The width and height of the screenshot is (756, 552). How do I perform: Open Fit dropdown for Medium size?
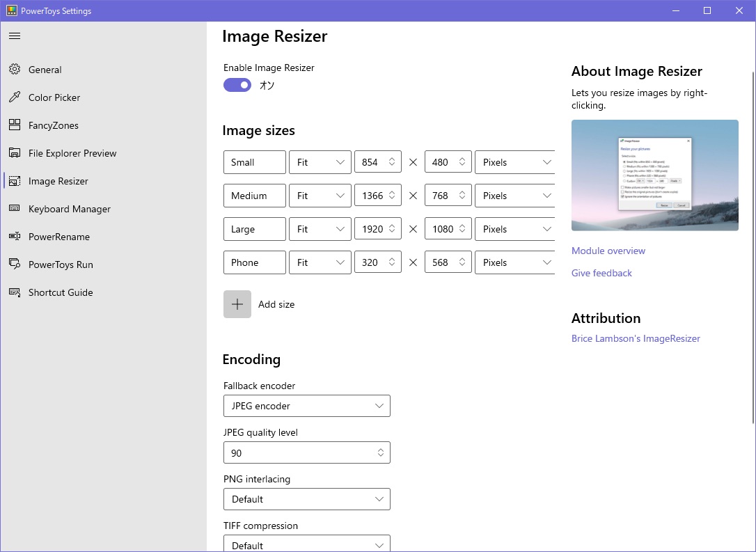coord(320,196)
